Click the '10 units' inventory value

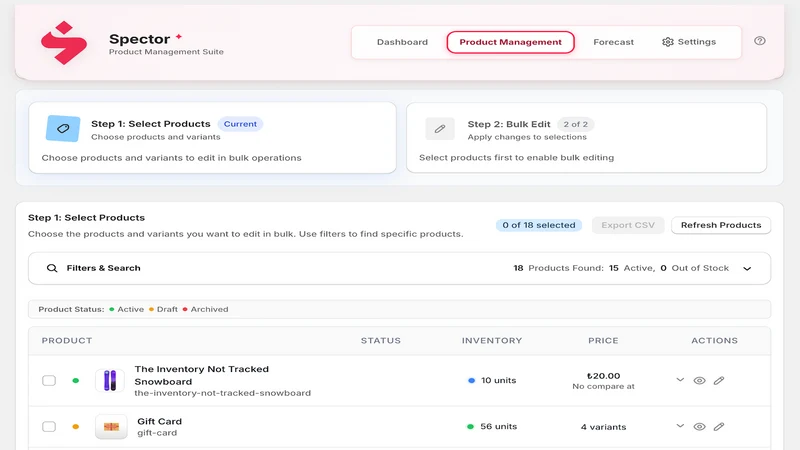tap(498, 380)
